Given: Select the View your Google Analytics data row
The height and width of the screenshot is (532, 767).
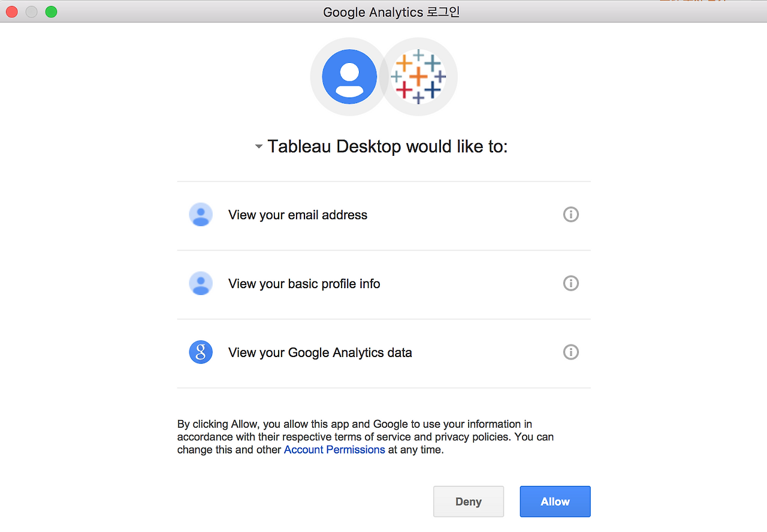Looking at the screenshot, I should (384, 353).
